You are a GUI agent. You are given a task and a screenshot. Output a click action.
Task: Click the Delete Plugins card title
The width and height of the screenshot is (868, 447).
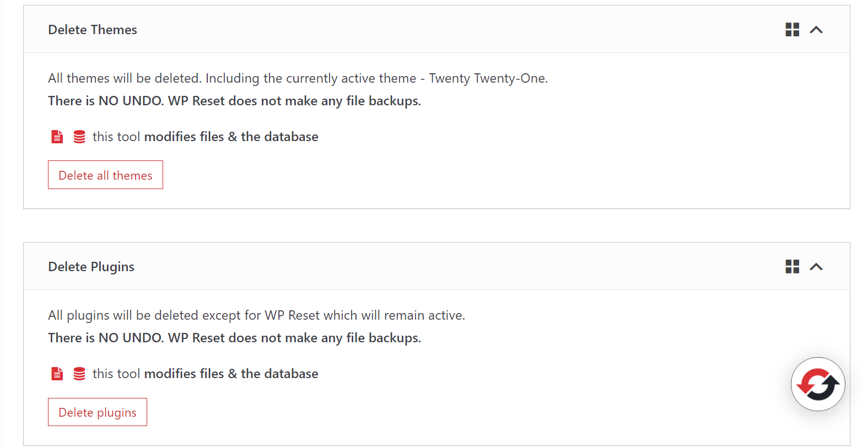[91, 267]
